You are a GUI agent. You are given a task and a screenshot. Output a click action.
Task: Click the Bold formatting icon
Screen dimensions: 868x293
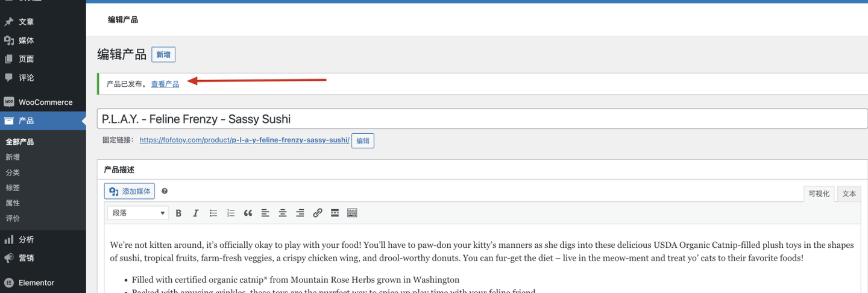(178, 213)
